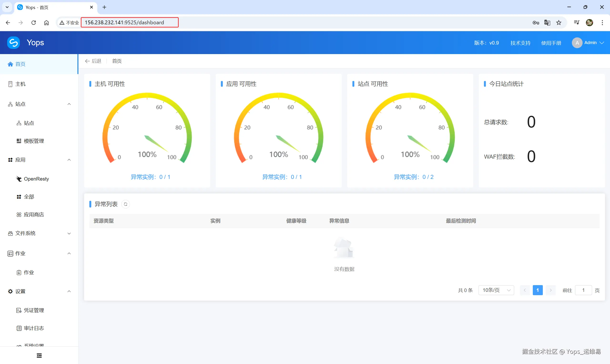Go to 首页 in the sidebar
The image size is (610, 364).
click(x=20, y=64)
